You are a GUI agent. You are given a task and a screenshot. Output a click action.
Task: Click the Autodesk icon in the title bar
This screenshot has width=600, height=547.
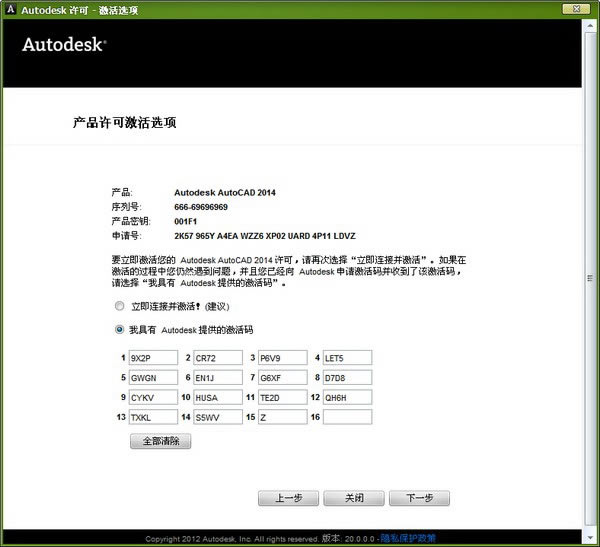tap(10, 9)
